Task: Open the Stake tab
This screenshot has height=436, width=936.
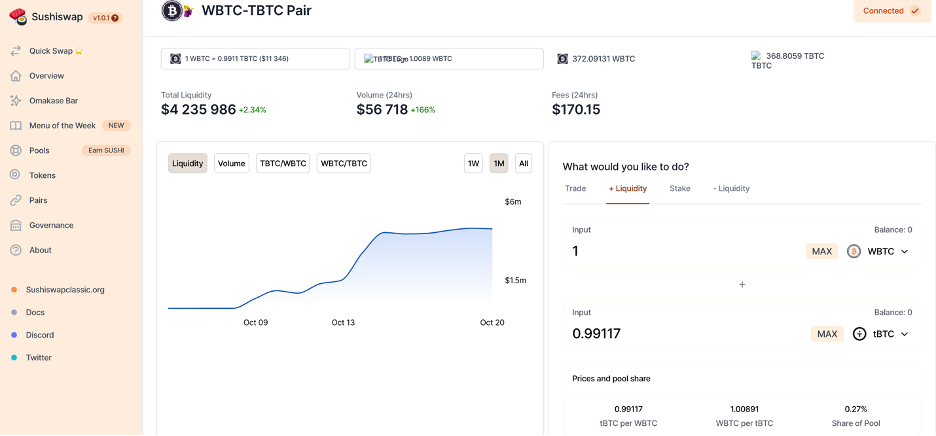Action: [x=680, y=188]
